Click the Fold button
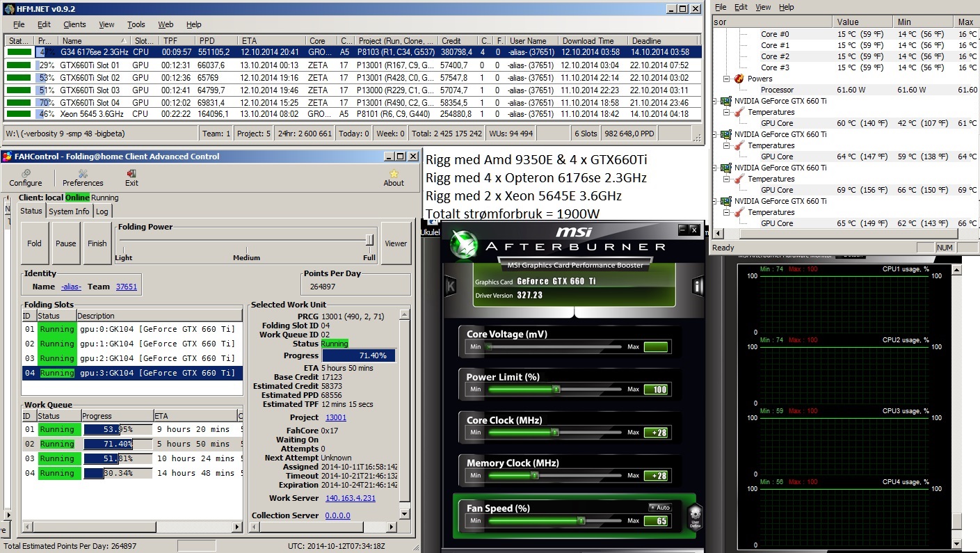Viewport: 980px width, 553px height. tap(35, 243)
